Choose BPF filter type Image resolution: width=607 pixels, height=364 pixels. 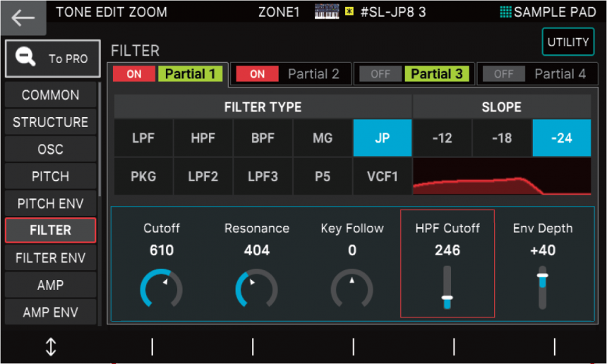pyautogui.click(x=263, y=138)
